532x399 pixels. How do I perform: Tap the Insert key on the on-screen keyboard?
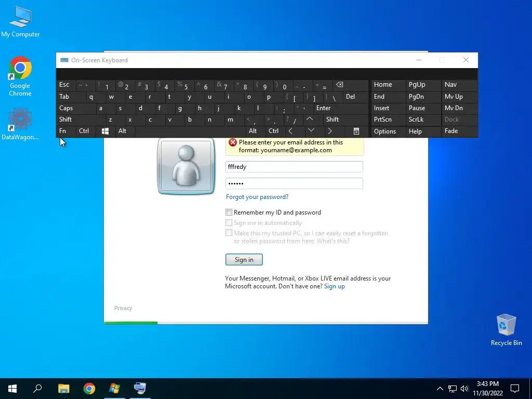(x=389, y=108)
